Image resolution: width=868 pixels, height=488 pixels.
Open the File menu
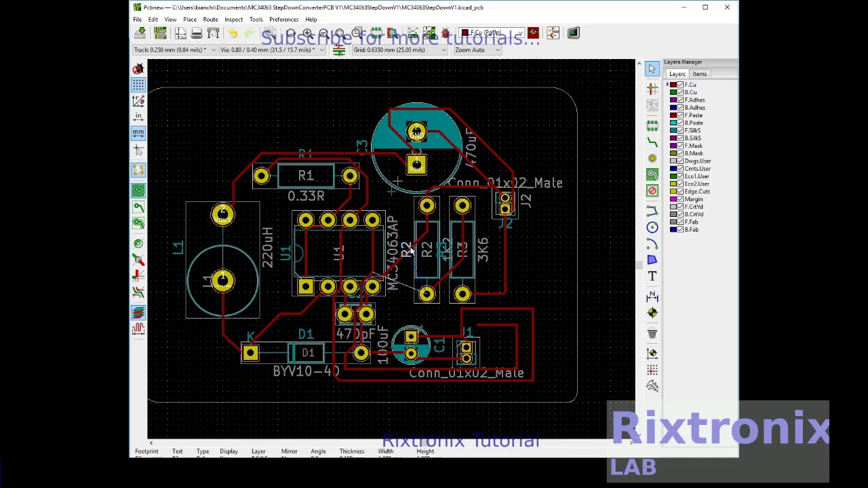[x=138, y=20]
